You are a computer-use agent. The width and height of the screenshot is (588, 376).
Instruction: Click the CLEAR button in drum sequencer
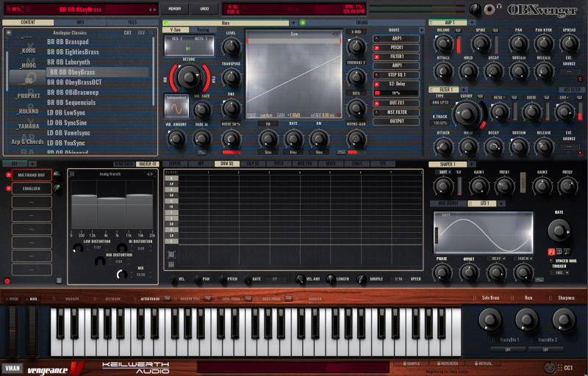click(x=171, y=173)
